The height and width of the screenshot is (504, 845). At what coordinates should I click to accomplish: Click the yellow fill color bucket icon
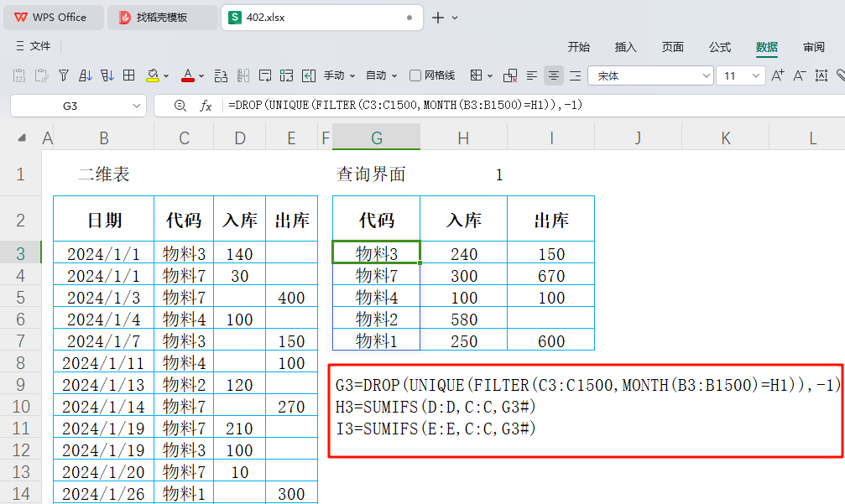click(x=153, y=75)
